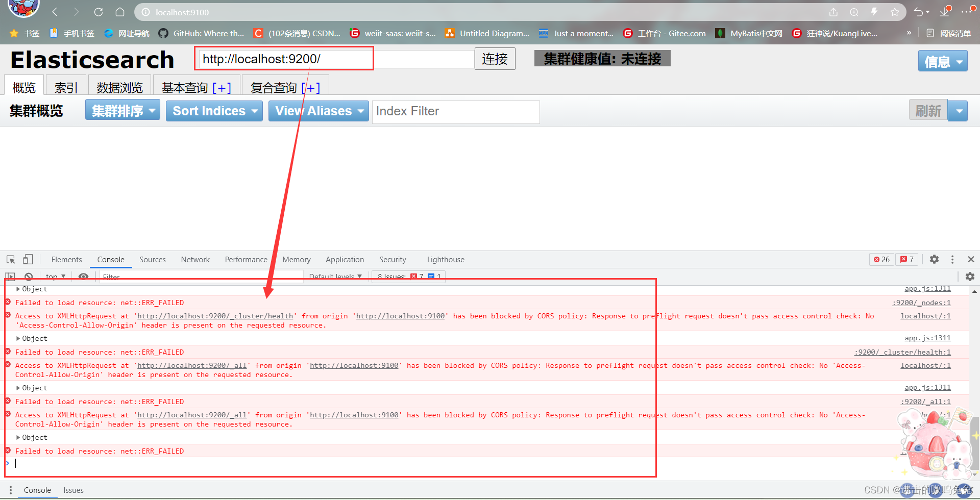Open console settings gear icon
980x500 pixels.
click(x=970, y=277)
